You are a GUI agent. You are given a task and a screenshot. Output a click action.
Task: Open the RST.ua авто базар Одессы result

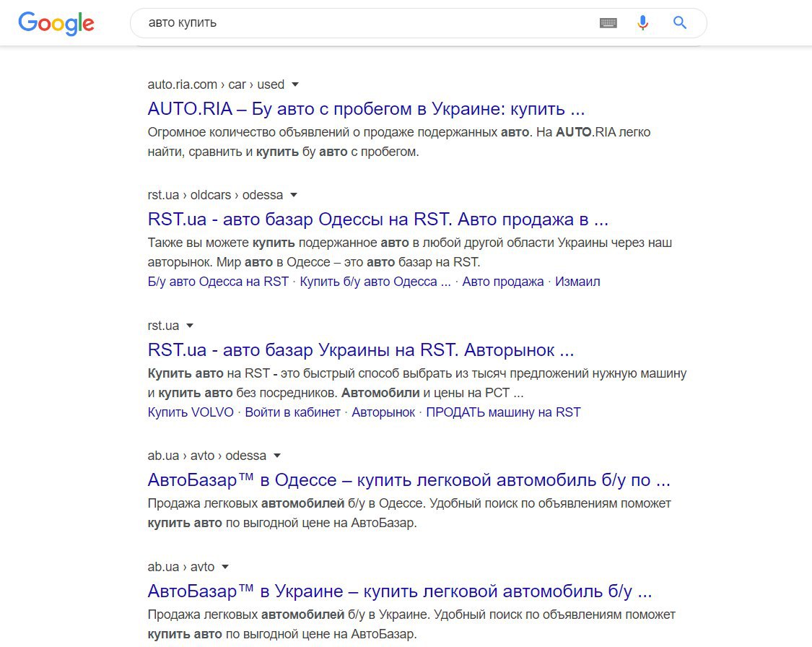378,219
